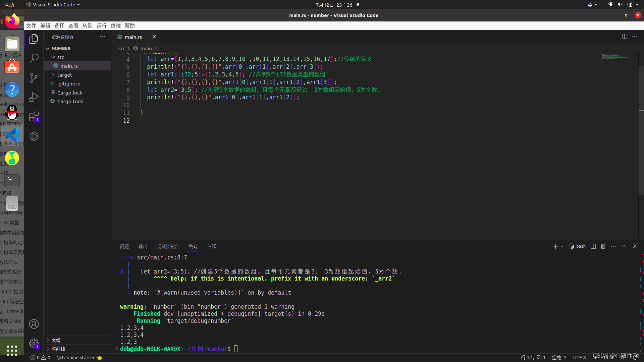
Task: Change file encoding UTF-8
Action: click(579, 358)
